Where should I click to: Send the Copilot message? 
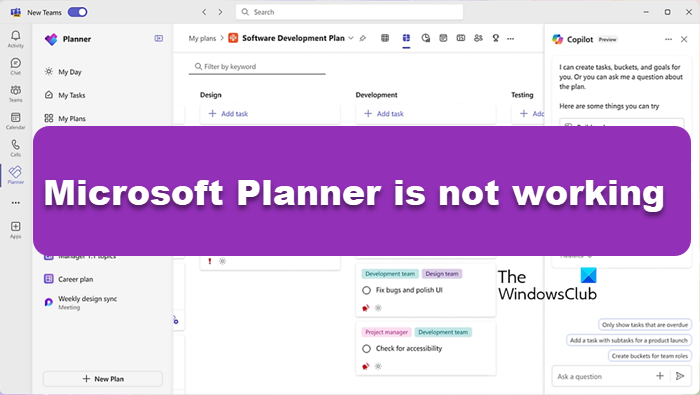680,376
